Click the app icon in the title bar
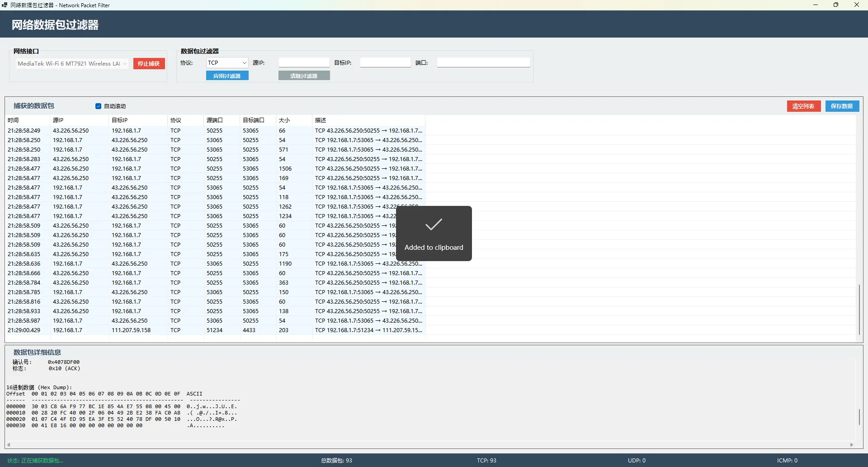 click(5, 5)
